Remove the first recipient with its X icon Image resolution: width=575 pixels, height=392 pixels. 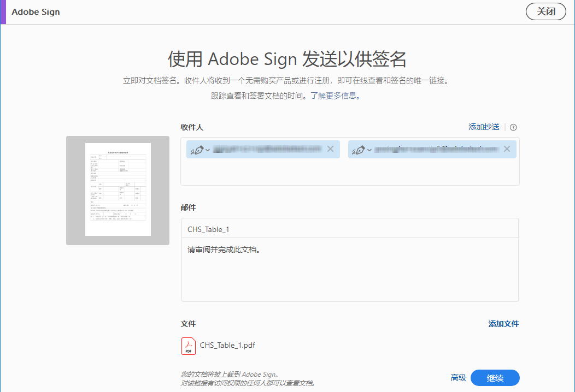tap(330, 149)
